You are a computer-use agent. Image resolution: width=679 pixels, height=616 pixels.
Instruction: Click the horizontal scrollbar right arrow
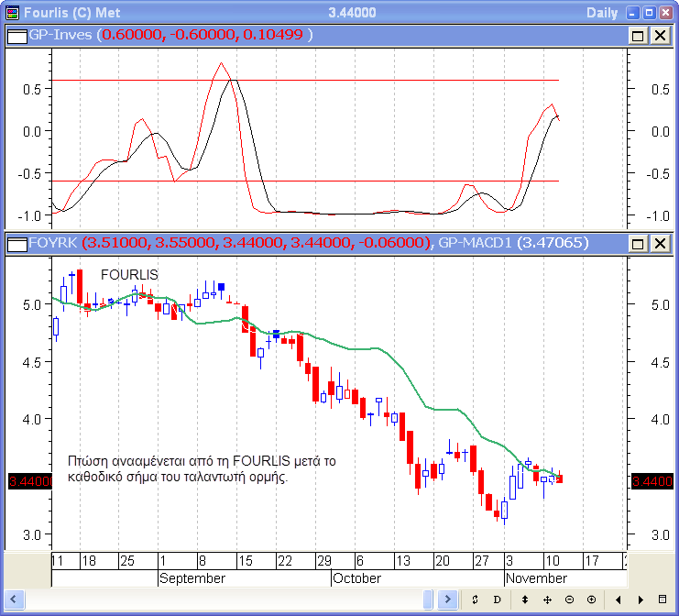(448, 599)
